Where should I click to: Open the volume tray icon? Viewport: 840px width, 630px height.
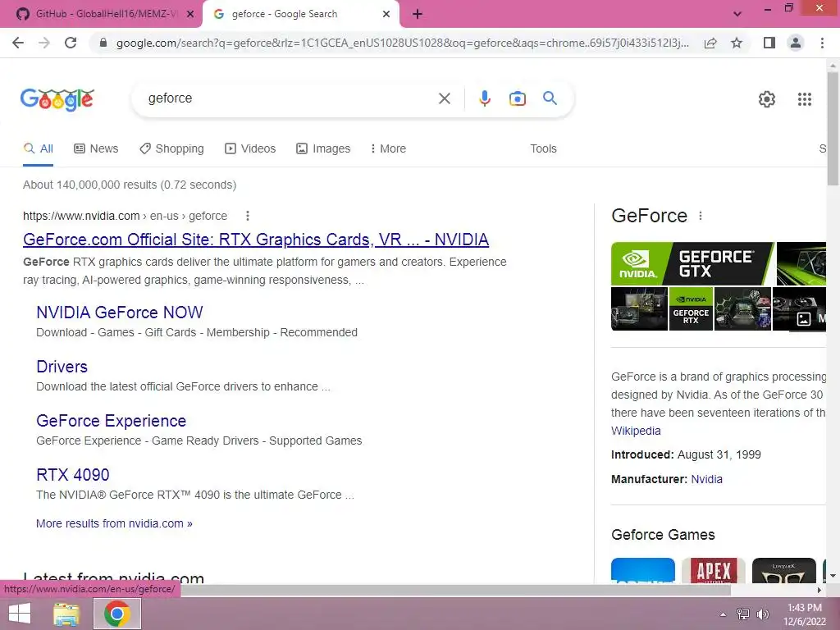tap(763, 614)
